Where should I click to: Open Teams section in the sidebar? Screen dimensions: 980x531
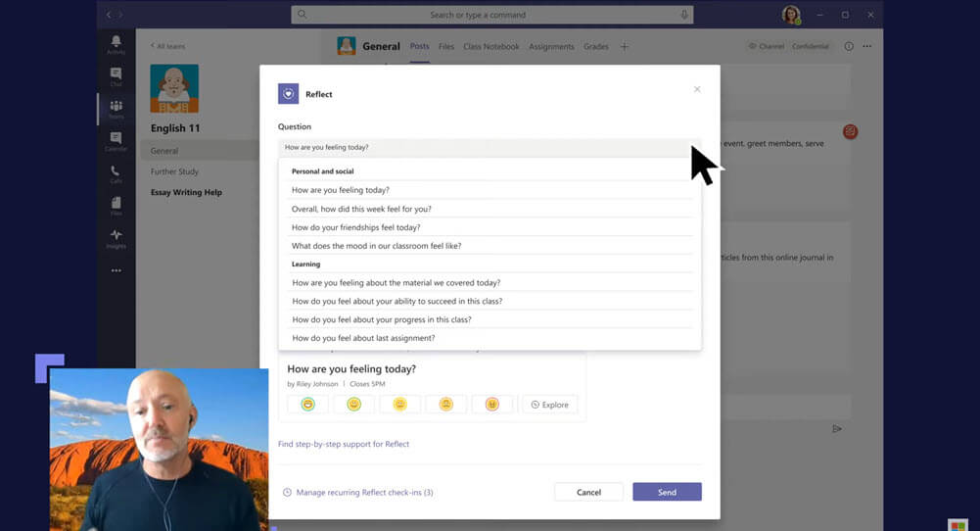[116, 109]
